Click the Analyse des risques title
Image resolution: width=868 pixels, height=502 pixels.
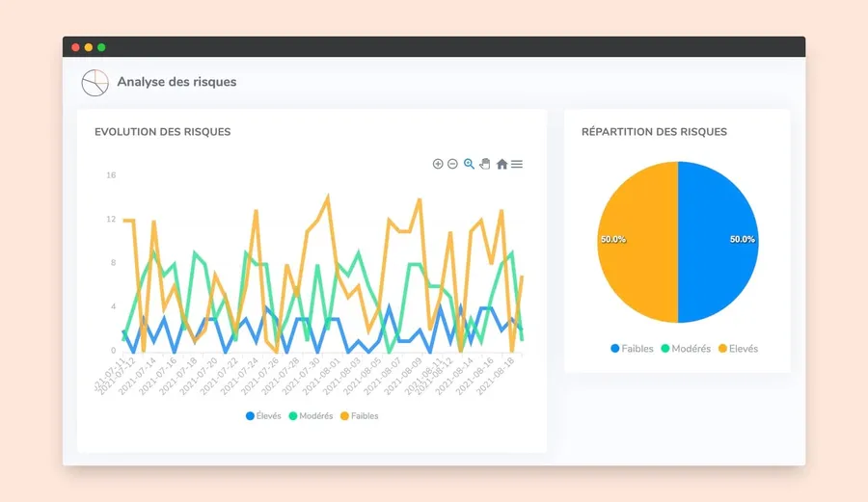176,82
